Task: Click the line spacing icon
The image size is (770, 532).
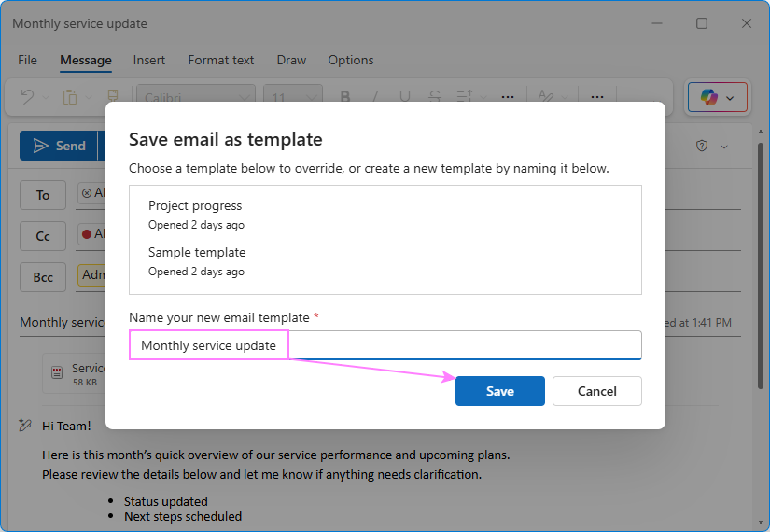Action: pyautogui.click(x=465, y=96)
